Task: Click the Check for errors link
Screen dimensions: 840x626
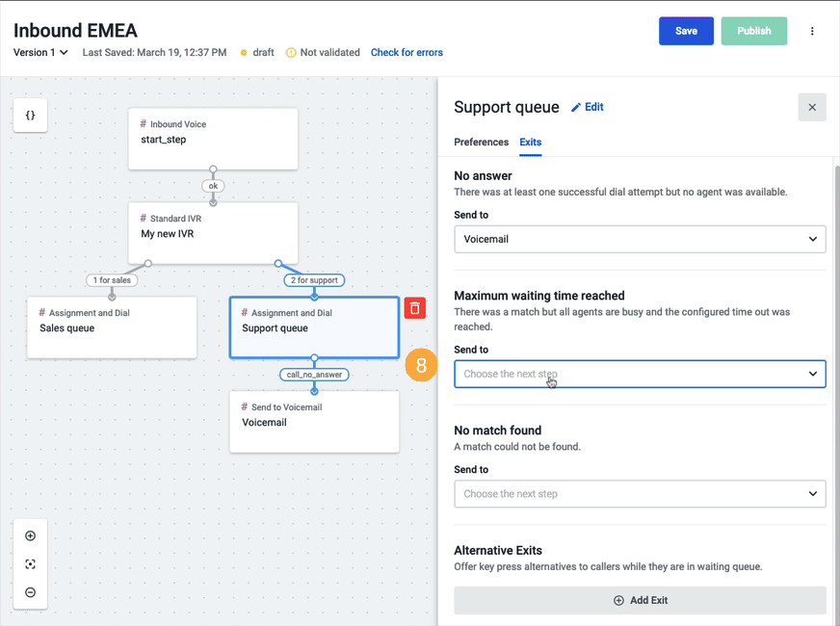Action: pyautogui.click(x=407, y=52)
